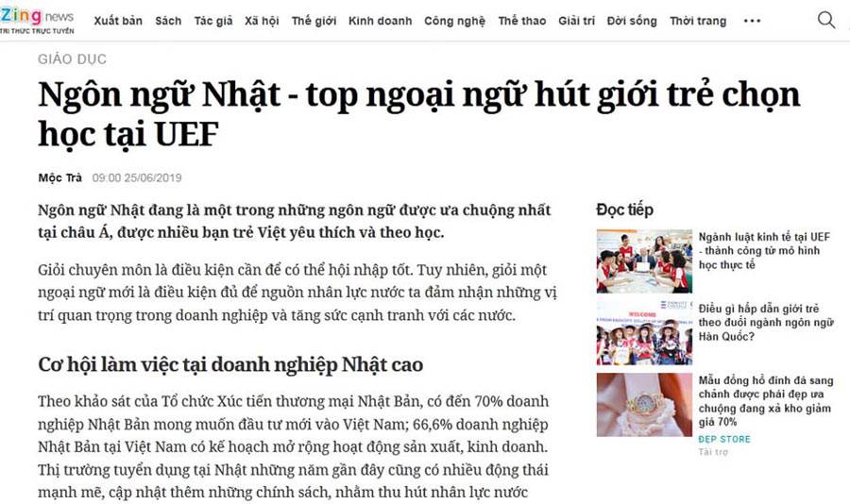Go to the Sách section
The width and height of the screenshot is (850, 504).
(x=168, y=21)
